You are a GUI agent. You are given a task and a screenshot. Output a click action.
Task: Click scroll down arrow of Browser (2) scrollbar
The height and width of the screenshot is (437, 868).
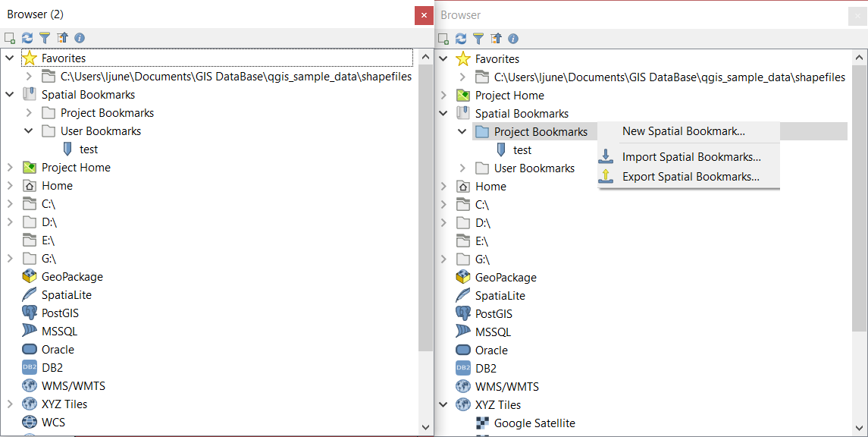425,428
